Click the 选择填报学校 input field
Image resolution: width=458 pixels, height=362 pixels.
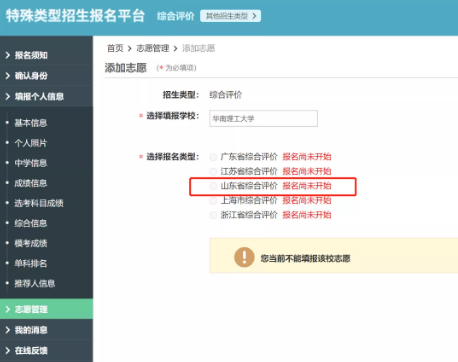tap(263, 118)
